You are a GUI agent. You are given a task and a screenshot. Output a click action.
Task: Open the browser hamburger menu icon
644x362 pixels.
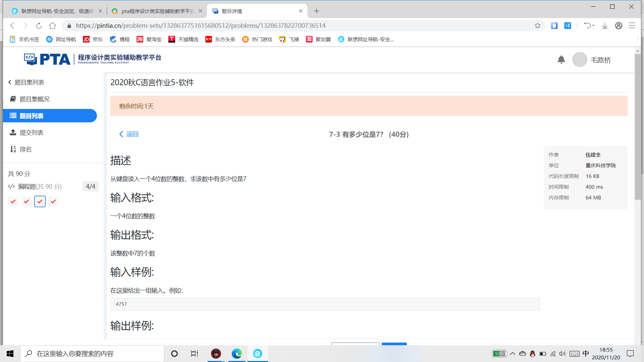pos(632,25)
